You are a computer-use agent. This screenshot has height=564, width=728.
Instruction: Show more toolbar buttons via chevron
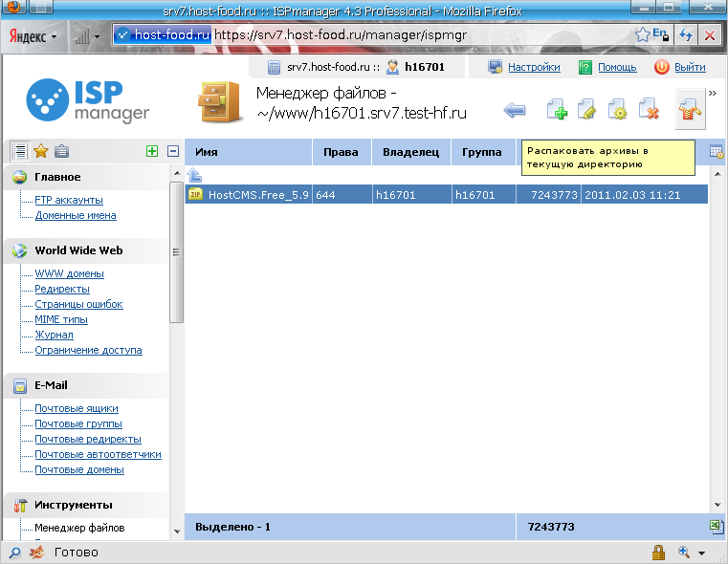(x=712, y=93)
